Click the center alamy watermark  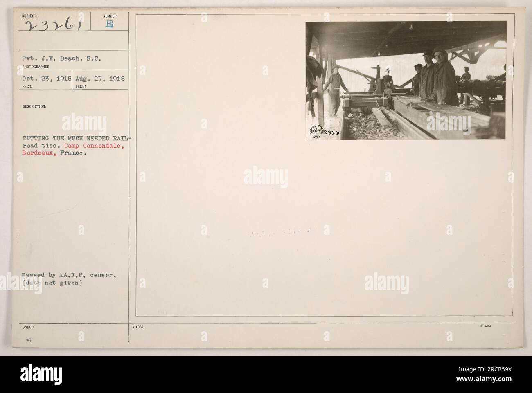[266, 177]
